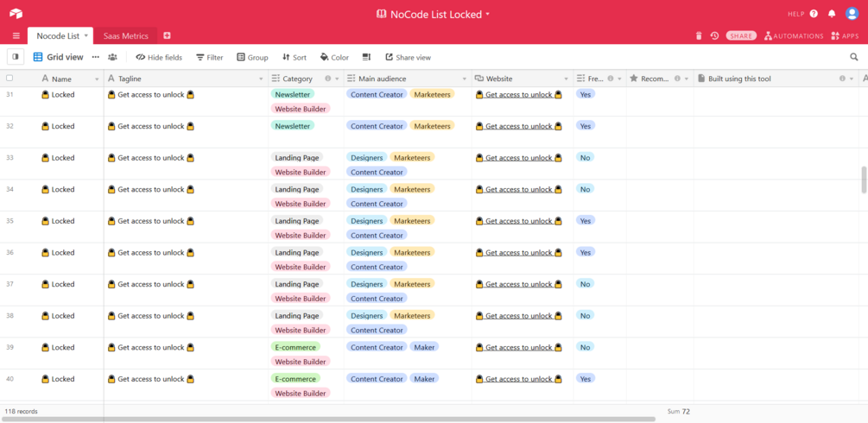Click Yes value in row 36
This screenshot has width=868, height=423.
click(586, 252)
